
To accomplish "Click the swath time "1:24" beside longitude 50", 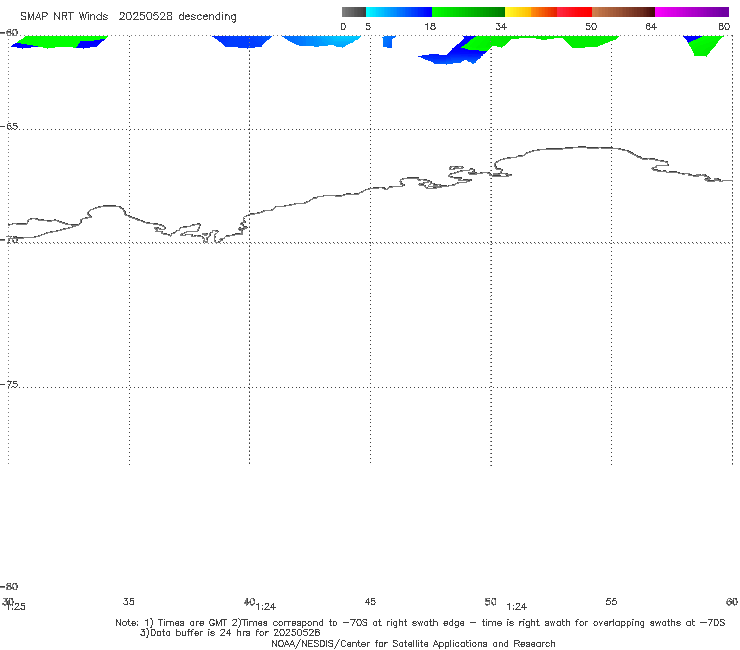I will pos(516,607).
